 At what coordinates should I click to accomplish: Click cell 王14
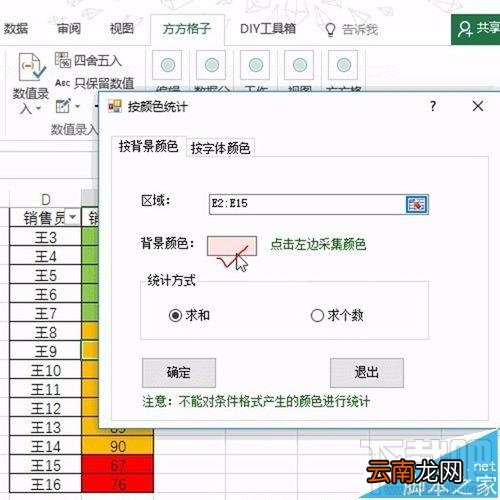click(46, 446)
